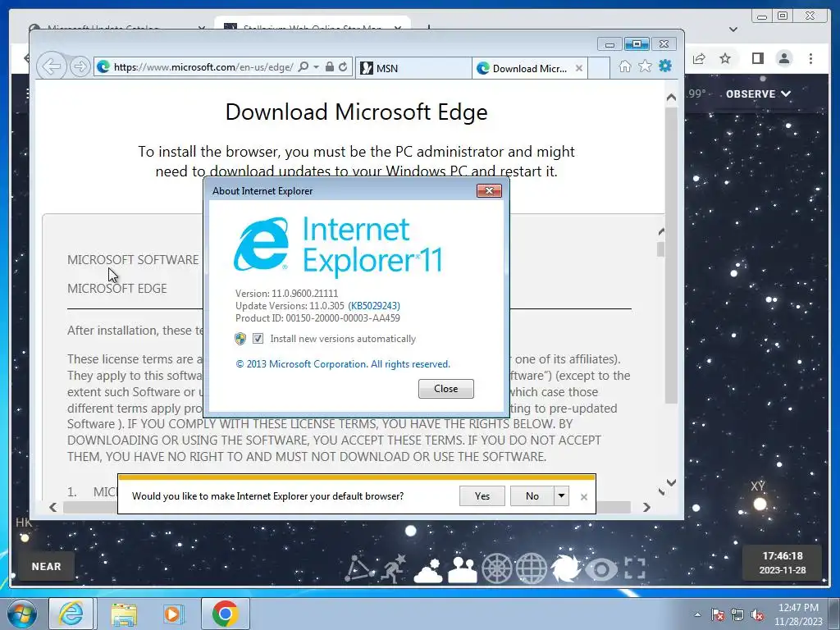Open the Windows Start button
The image size is (840, 630).
[x=21, y=614]
